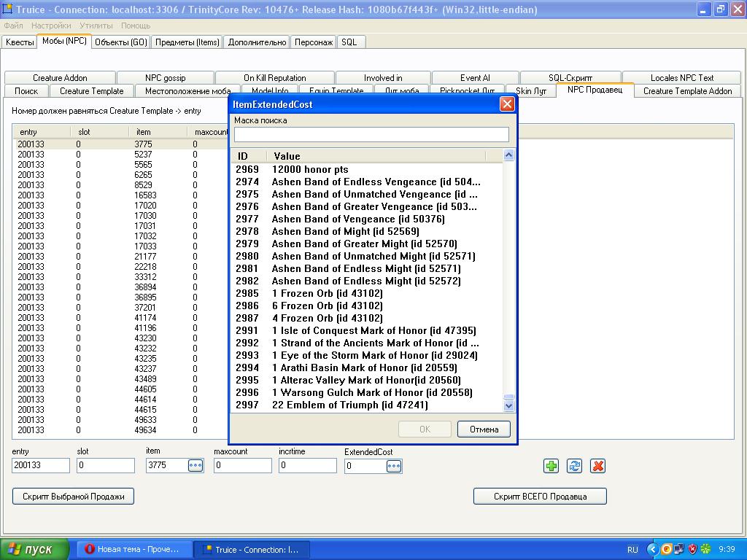Image resolution: width=747 pixels, height=560 pixels.
Task: Click the Скрипт ВСЕГО Продавца button
Action: point(540,497)
